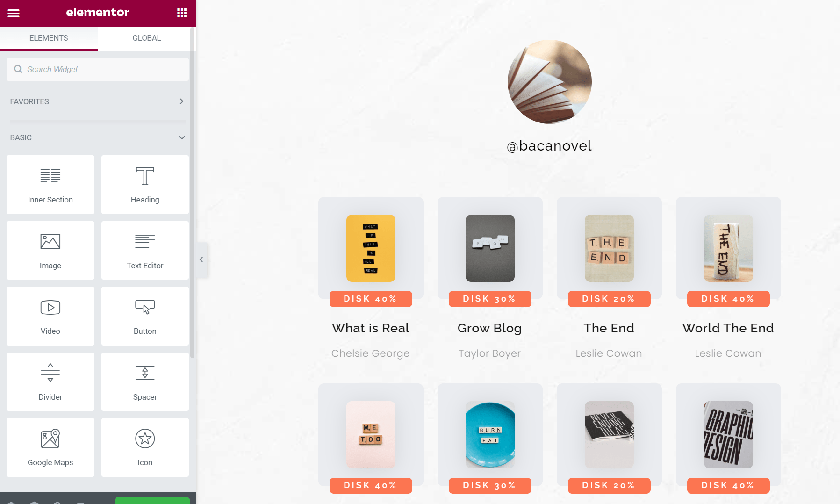The height and width of the screenshot is (504, 840).
Task: Switch to the Elements tab
Action: coord(49,38)
